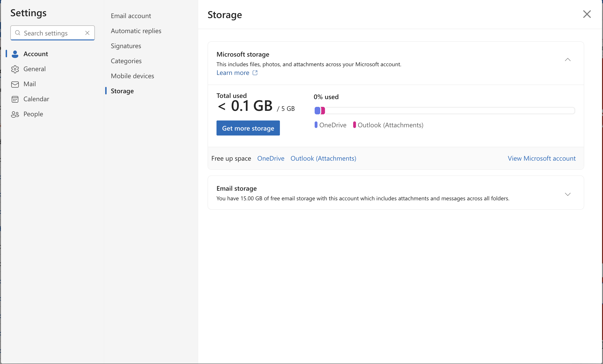The height and width of the screenshot is (364, 603).
Task: Click the Outlook (Attachments) legend color marker
Action: pyautogui.click(x=354, y=125)
